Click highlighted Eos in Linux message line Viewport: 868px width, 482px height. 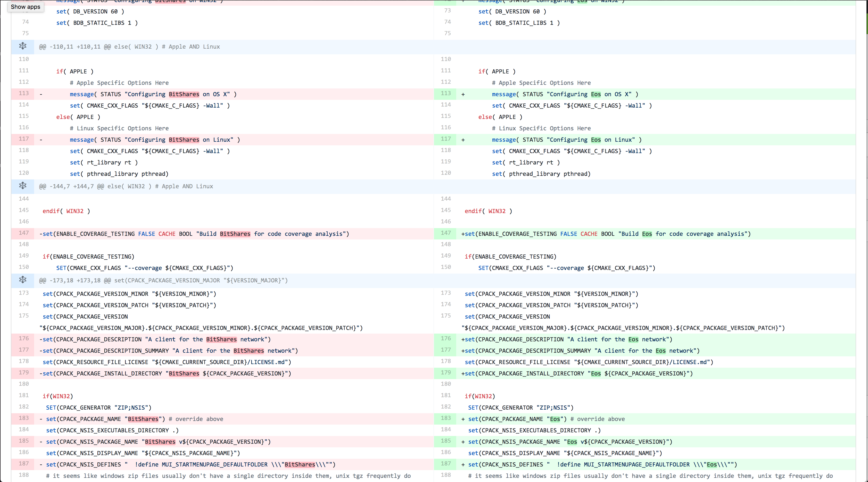click(596, 140)
